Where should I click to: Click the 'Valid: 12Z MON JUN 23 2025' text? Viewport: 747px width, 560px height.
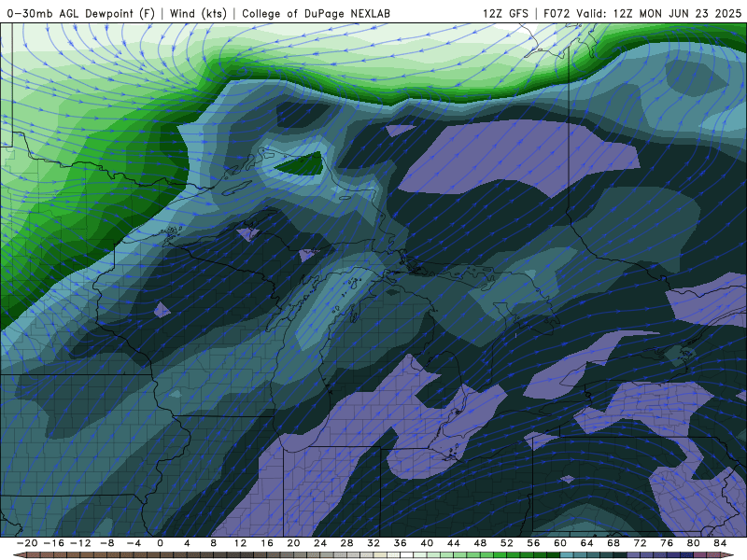point(659,13)
